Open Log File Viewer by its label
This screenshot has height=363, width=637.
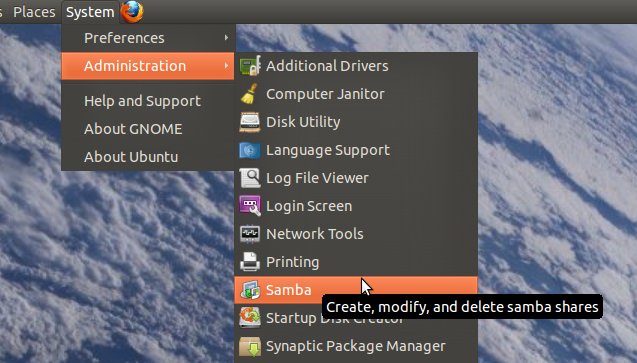coord(317,178)
